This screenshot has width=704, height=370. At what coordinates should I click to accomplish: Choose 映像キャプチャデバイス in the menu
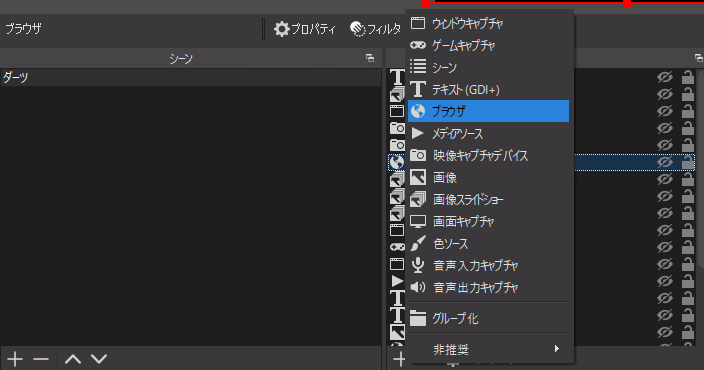tap(488, 155)
